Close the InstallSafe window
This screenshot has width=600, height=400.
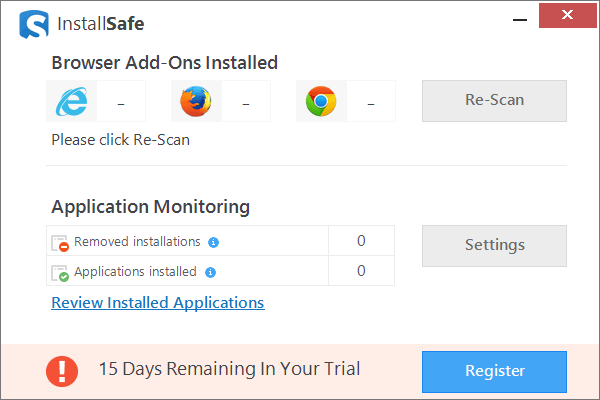pos(566,15)
